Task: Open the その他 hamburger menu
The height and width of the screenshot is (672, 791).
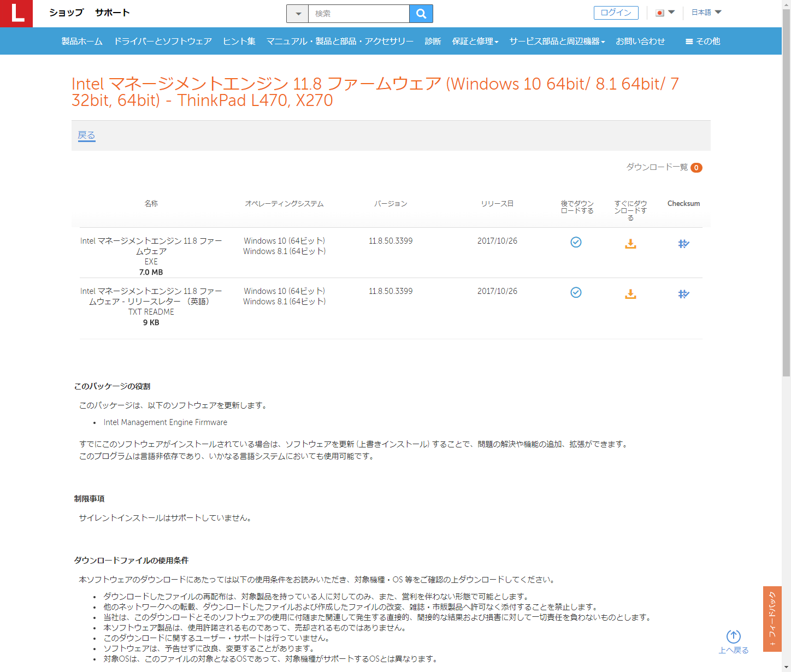Action: (703, 41)
